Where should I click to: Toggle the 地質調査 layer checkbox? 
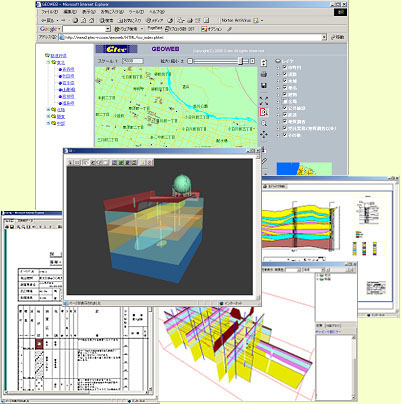point(285,121)
